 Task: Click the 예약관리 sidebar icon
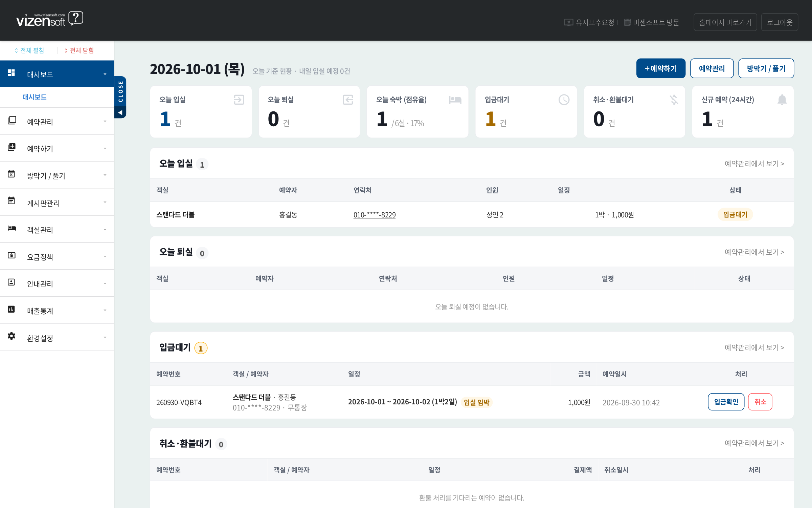point(12,120)
